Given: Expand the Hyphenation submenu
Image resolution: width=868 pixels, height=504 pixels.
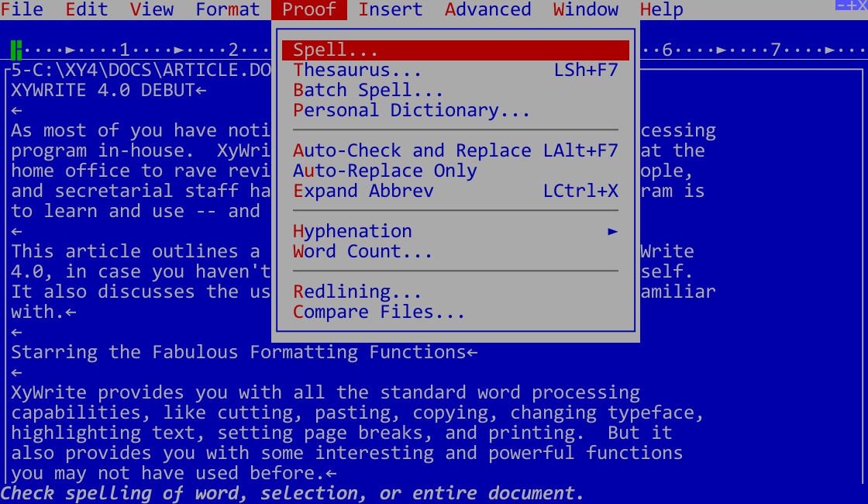Looking at the screenshot, I should (456, 231).
